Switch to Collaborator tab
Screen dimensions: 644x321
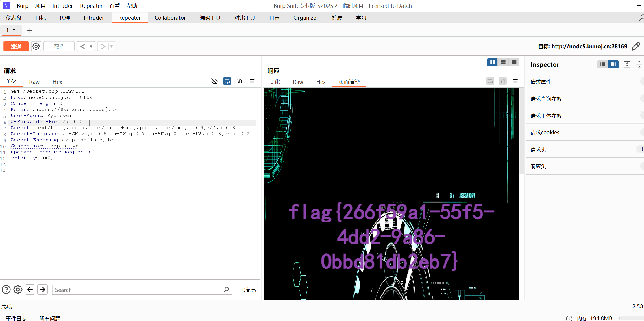pos(170,18)
